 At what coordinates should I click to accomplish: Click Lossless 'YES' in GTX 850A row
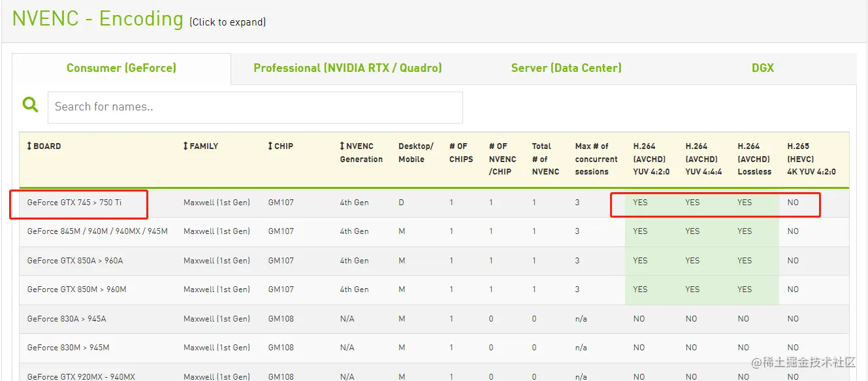pos(745,261)
